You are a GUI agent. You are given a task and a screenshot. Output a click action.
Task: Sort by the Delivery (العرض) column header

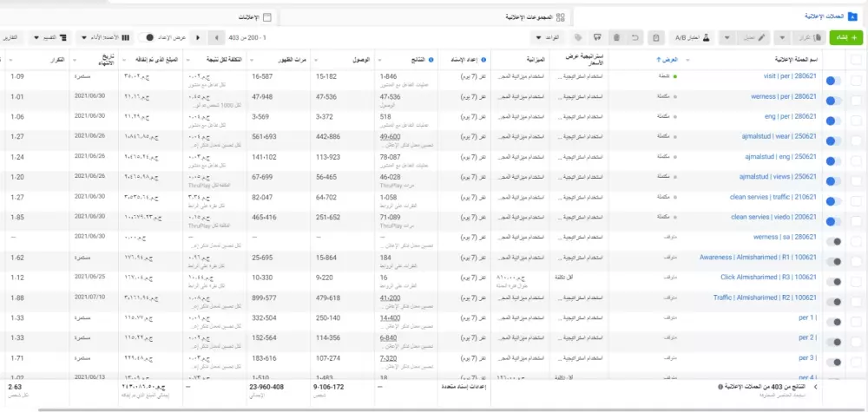tap(667, 60)
